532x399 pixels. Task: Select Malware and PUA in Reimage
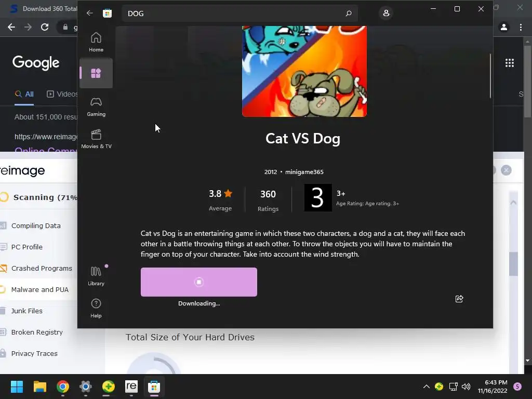click(39, 290)
